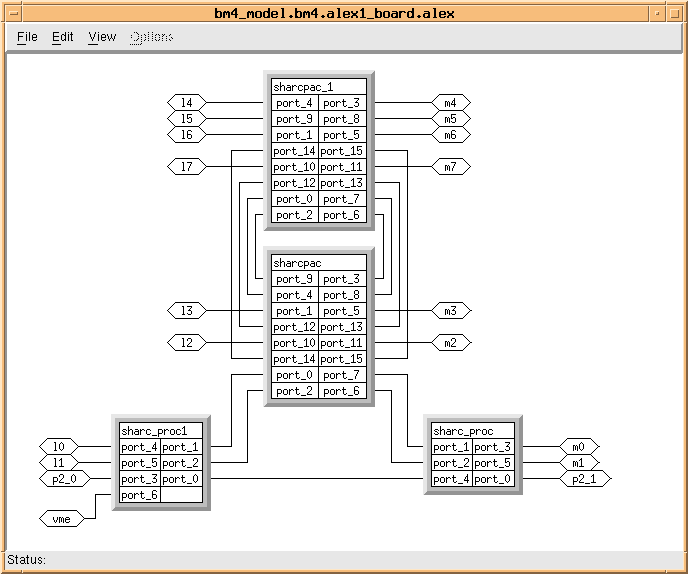Select the m0 connector
The height and width of the screenshot is (574, 688).
tap(578, 446)
